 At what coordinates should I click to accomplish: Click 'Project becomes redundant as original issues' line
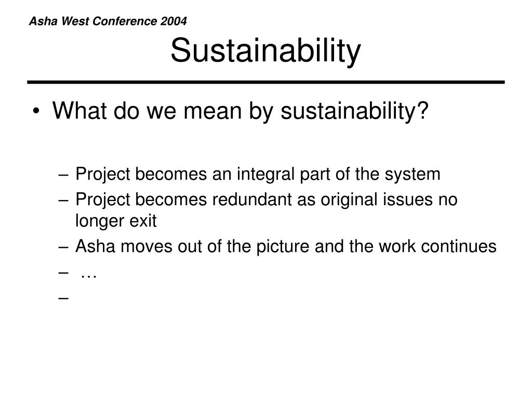coord(267,199)
